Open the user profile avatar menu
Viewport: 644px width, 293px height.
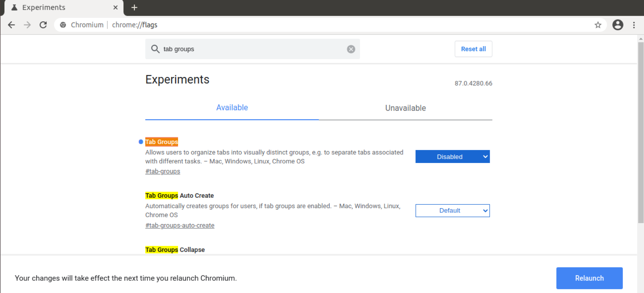tap(617, 25)
